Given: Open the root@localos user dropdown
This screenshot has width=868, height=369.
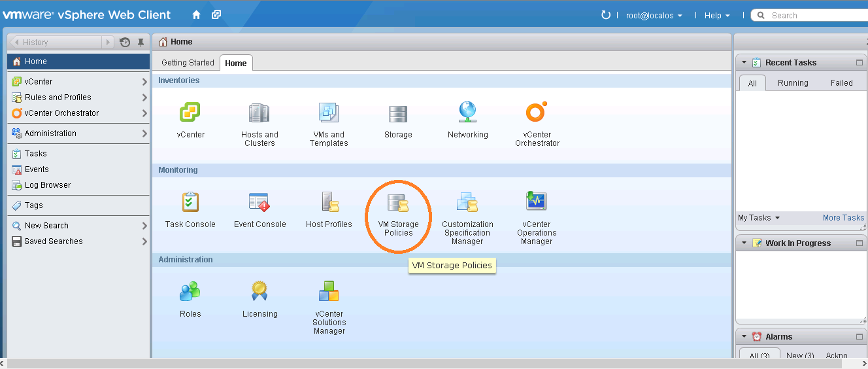Looking at the screenshot, I should click(x=654, y=16).
